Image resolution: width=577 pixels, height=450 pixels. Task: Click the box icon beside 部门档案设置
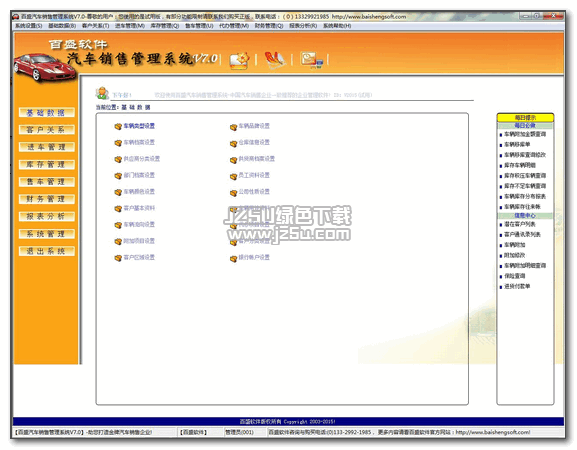click(118, 176)
